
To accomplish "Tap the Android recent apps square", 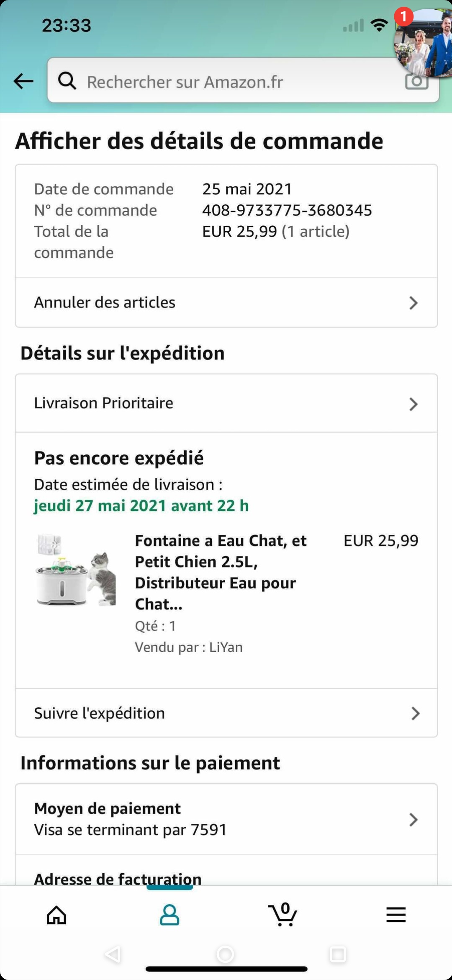I will pyautogui.click(x=338, y=954).
